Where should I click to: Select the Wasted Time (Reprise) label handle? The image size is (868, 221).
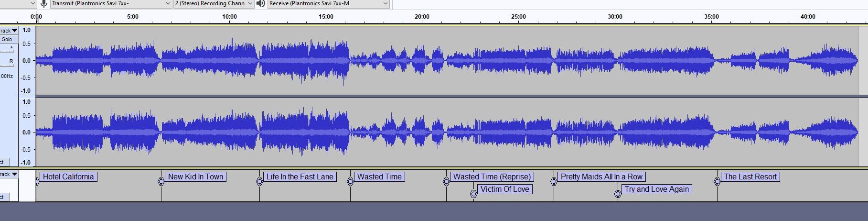(446, 181)
